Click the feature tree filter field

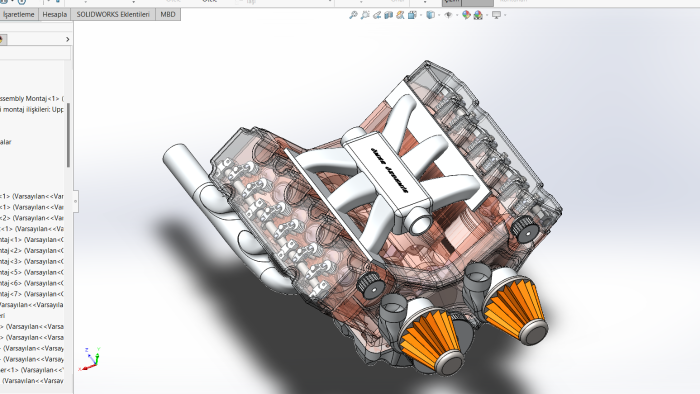click(35, 54)
